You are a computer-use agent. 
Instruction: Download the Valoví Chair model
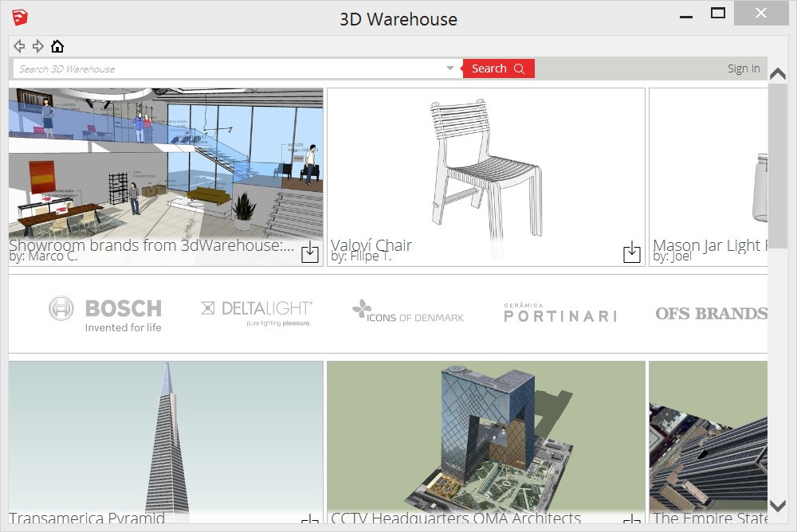631,252
